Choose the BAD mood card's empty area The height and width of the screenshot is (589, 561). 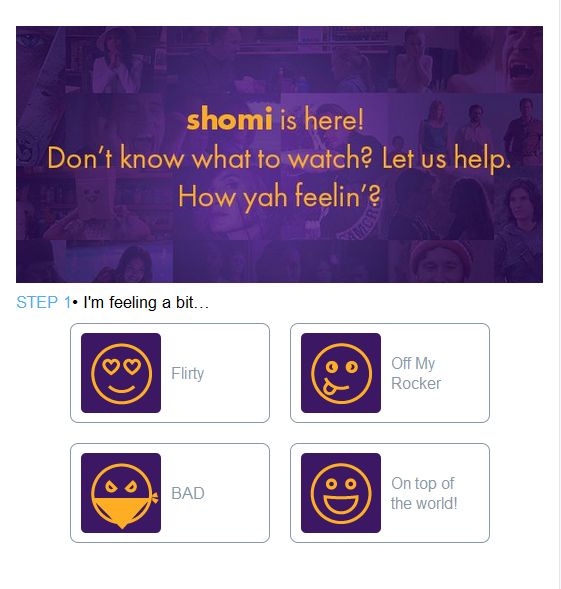point(237,493)
